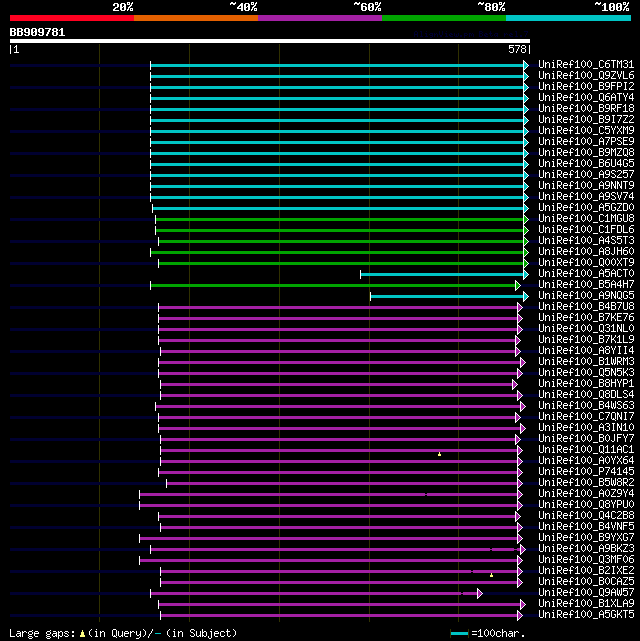
Task: Click the yellow gap marker under the B2IXE2 alignment
Action: tap(491, 575)
